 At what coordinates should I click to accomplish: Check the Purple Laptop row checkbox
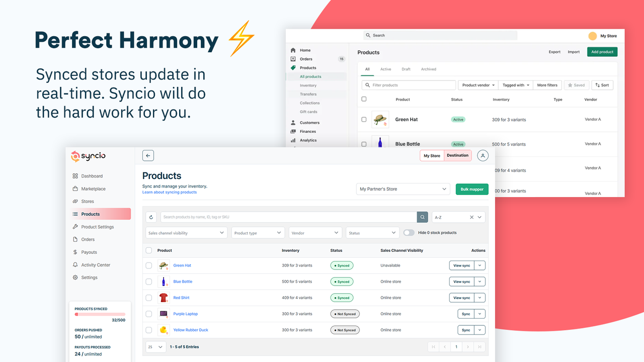[149, 314]
